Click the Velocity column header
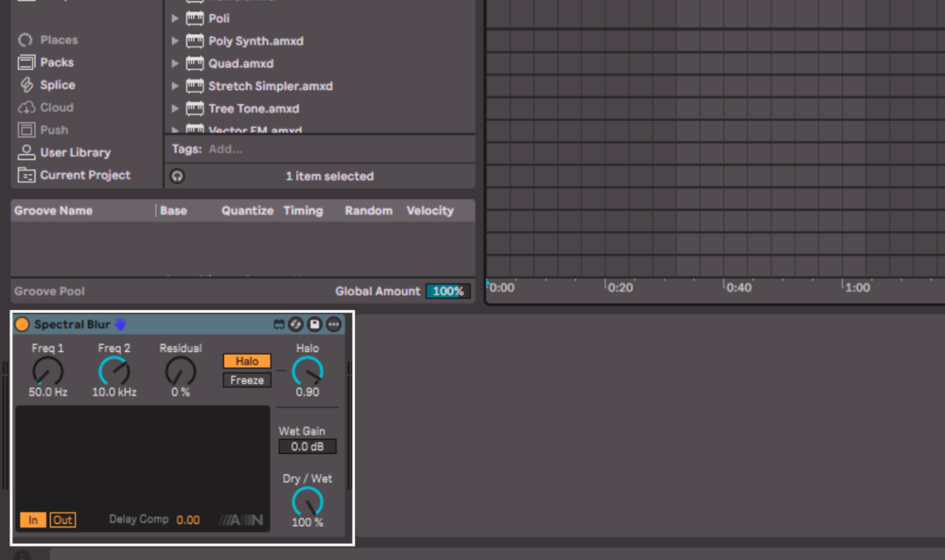The width and height of the screenshot is (945, 560). coord(430,210)
